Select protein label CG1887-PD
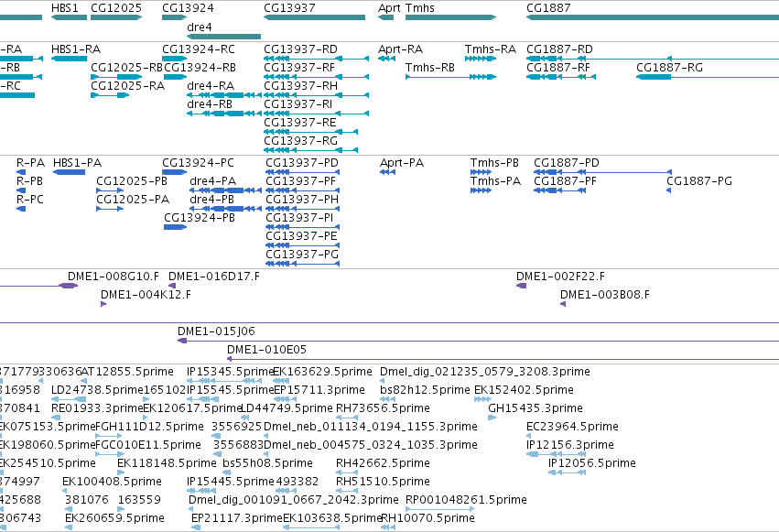Viewport: 779px width, 532px height. pos(567,163)
